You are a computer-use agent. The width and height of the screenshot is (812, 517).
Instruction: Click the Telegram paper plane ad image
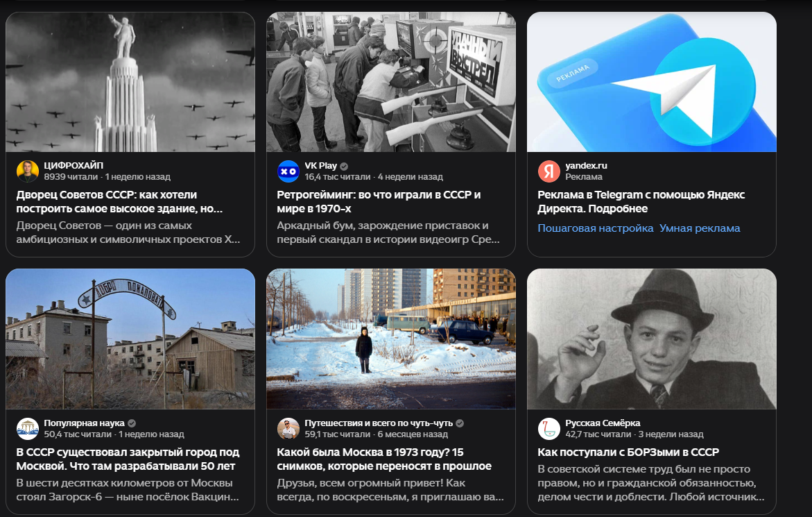pos(651,82)
